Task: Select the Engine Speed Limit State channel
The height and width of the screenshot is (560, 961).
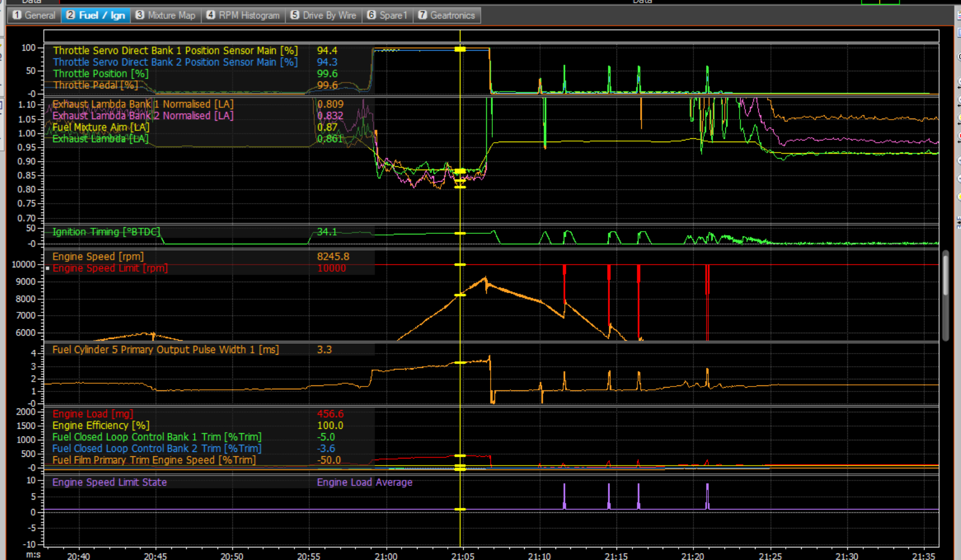Action: pos(109,483)
